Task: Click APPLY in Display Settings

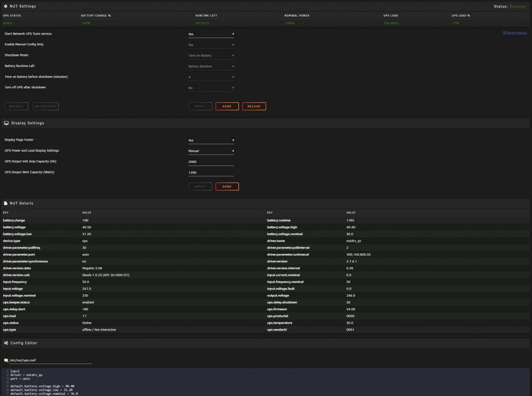Action: pos(200,187)
